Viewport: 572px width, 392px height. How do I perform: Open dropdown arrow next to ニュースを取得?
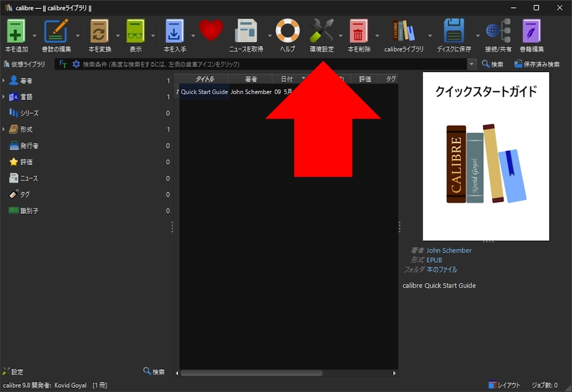[x=269, y=36]
